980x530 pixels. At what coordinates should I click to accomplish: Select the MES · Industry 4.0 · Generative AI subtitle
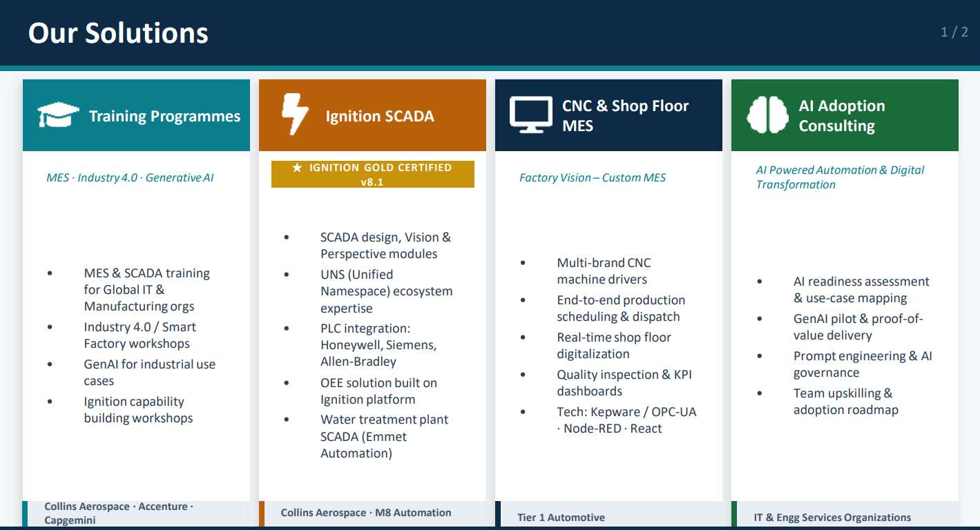pyautogui.click(x=131, y=177)
